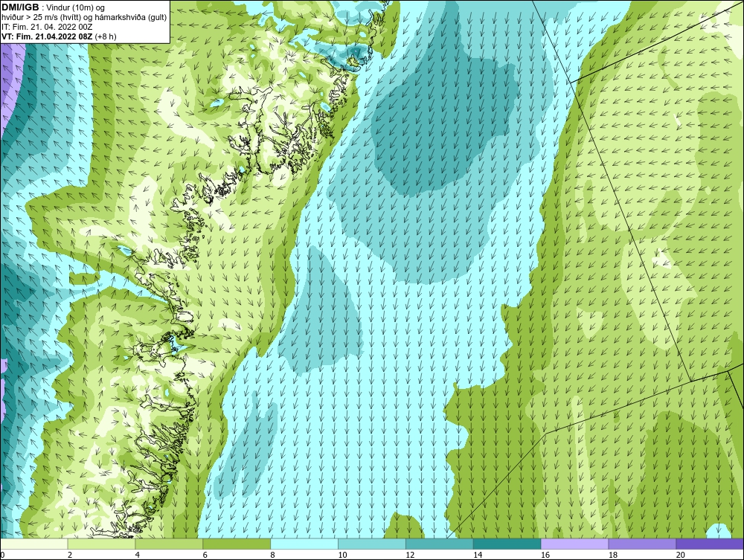
Task: Click the 6–8 m/s olive green swatch
Action: (237, 544)
